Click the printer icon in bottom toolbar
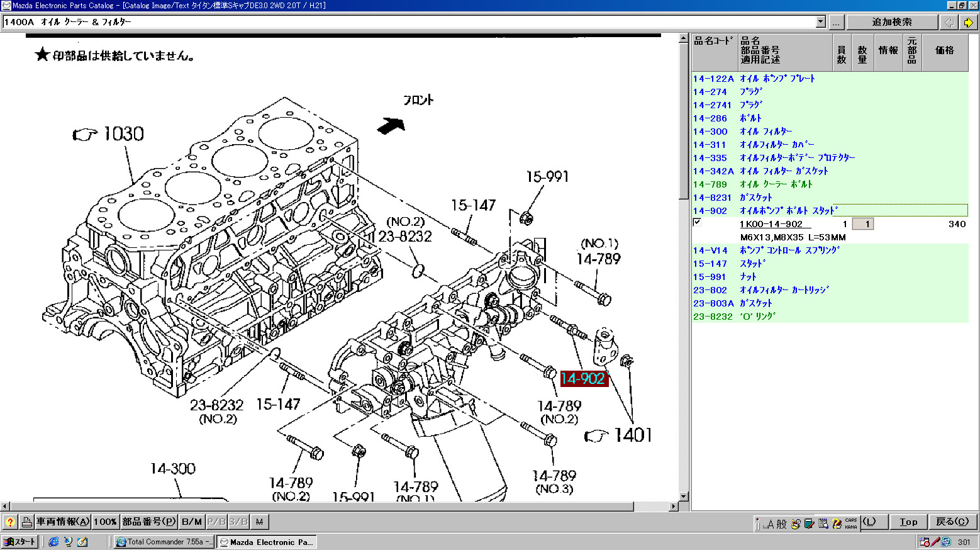The width and height of the screenshot is (980, 550). coord(26,522)
